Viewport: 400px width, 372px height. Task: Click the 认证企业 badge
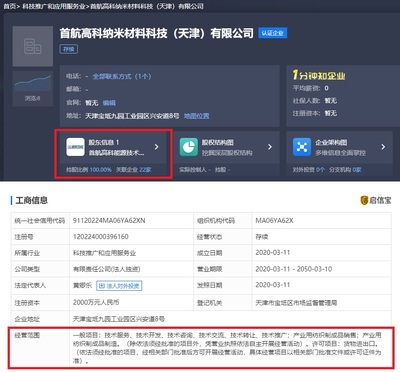(x=272, y=33)
